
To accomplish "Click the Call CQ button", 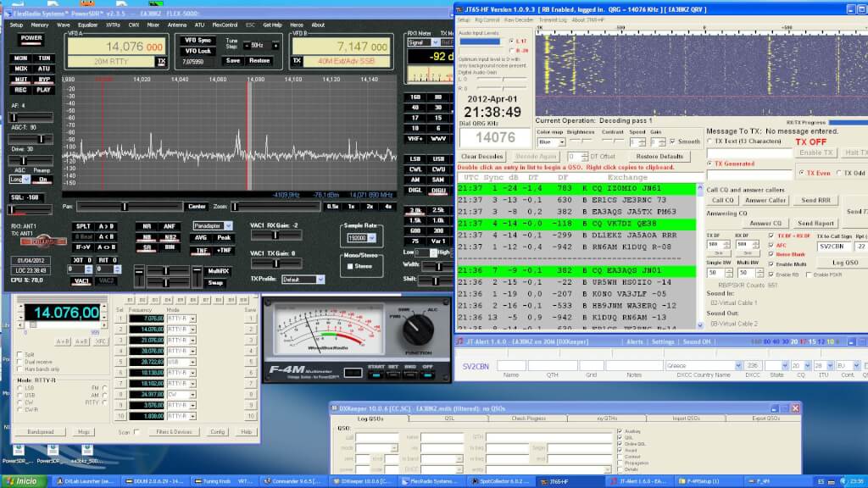I will pos(722,200).
